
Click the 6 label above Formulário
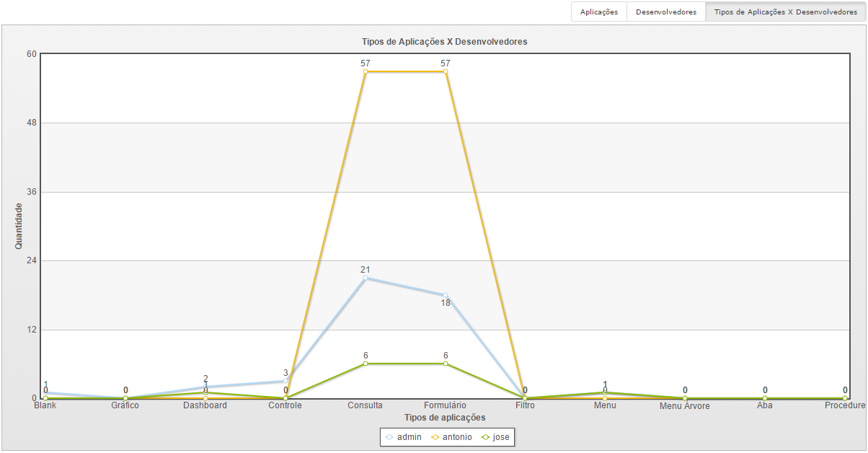pyautogui.click(x=446, y=356)
